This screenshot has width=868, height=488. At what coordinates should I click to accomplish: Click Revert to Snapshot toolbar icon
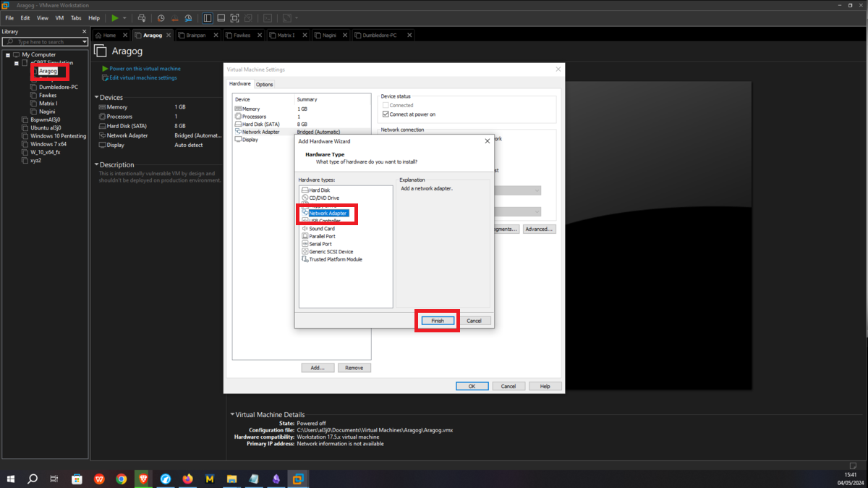coord(175,17)
